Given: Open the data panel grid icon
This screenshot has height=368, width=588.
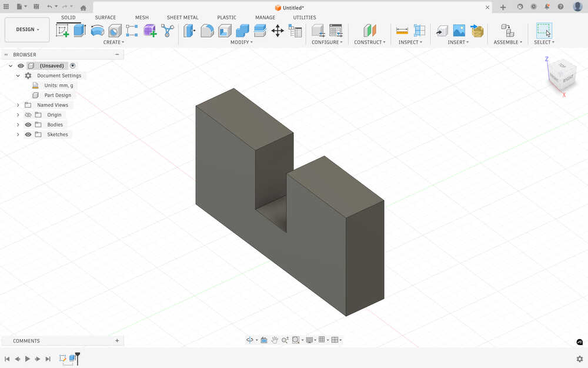Looking at the screenshot, I should click(x=6, y=6).
